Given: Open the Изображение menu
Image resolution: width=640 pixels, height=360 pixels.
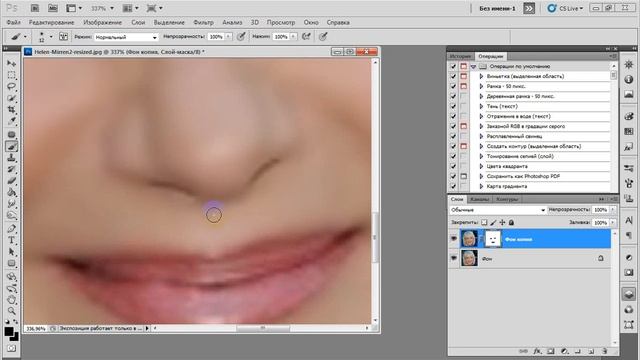Looking at the screenshot, I should 102,22.
